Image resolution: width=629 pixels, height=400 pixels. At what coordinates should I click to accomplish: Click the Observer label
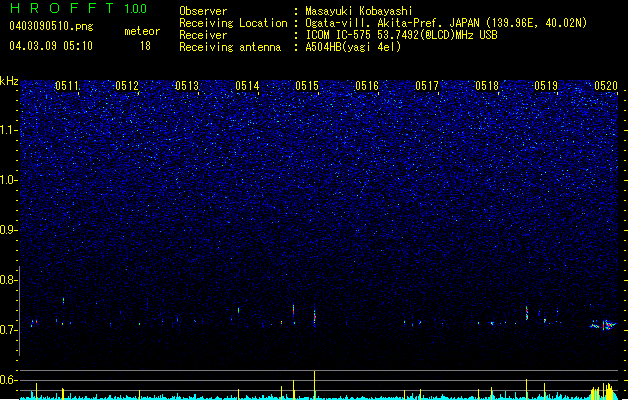pos(203,11)
